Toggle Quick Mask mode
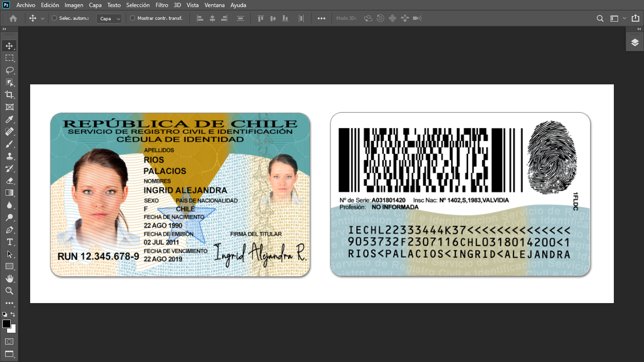Viewport: 644px width, 362px height. [9, 341]
